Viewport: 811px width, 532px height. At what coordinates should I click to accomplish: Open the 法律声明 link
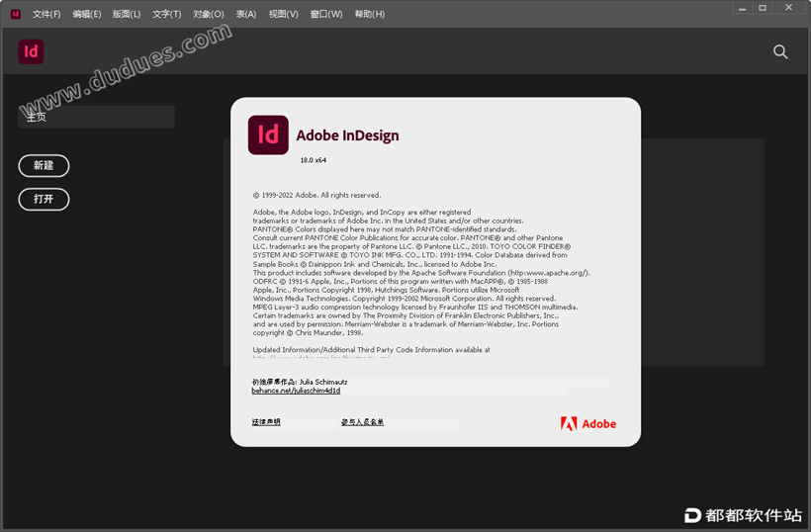pos(266,422)
